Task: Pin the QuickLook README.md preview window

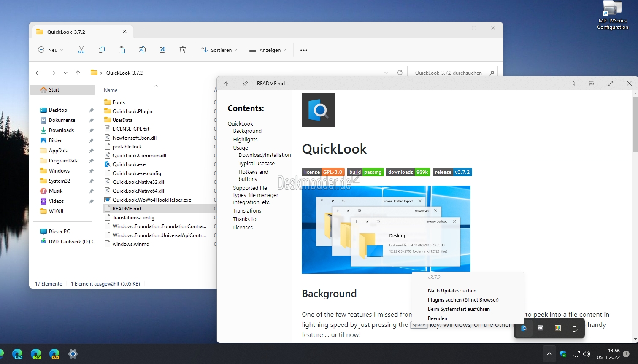Action: coord(245,84)
